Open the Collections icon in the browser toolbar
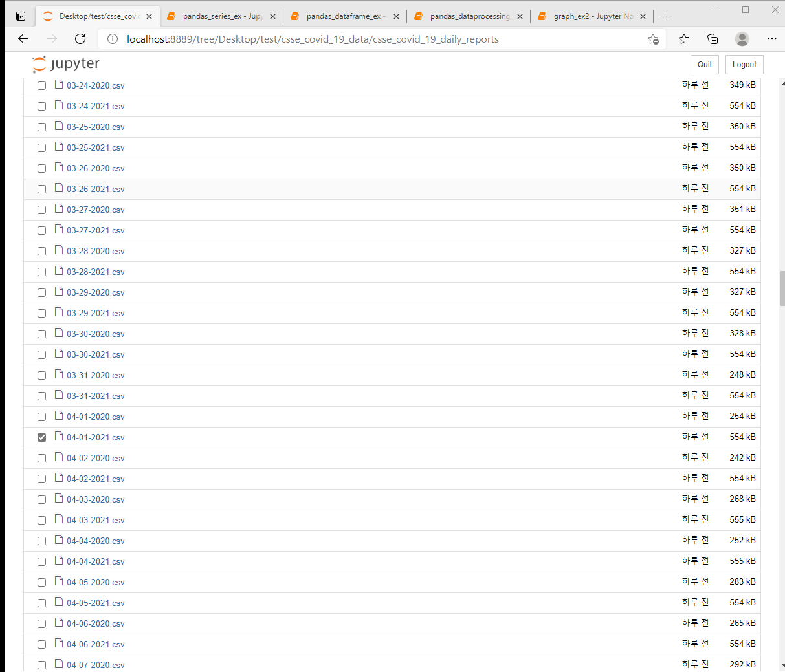 (713, 39)
